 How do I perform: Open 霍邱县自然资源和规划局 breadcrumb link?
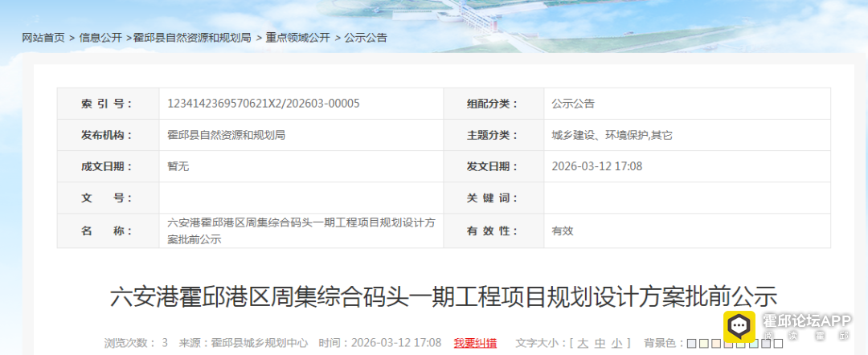pyautogui.click(x=192, y=38)
